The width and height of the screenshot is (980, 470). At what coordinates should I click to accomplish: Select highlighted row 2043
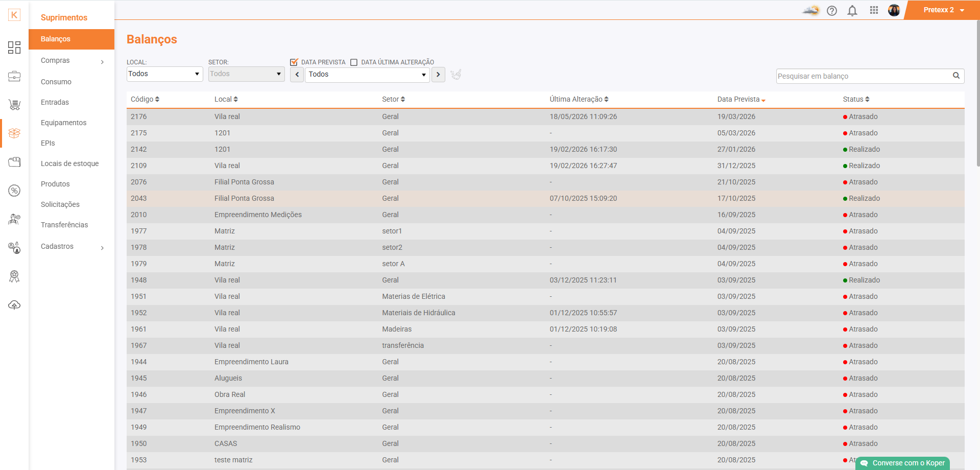(545, 198)
